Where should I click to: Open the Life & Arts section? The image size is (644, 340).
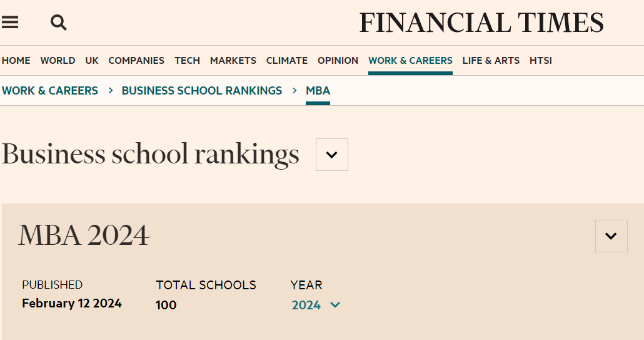pyautogui.click(x=491, y=61)
